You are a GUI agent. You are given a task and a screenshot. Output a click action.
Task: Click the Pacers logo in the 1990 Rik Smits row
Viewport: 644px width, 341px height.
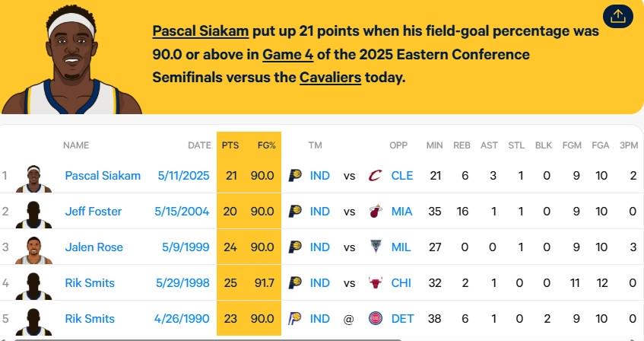(294, 319)
